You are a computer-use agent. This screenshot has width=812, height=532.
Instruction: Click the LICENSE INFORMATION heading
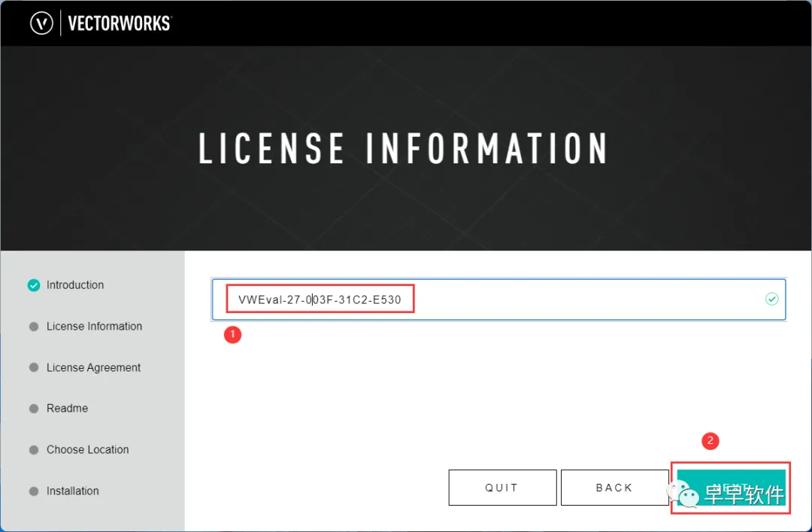[x=404, y=148]
